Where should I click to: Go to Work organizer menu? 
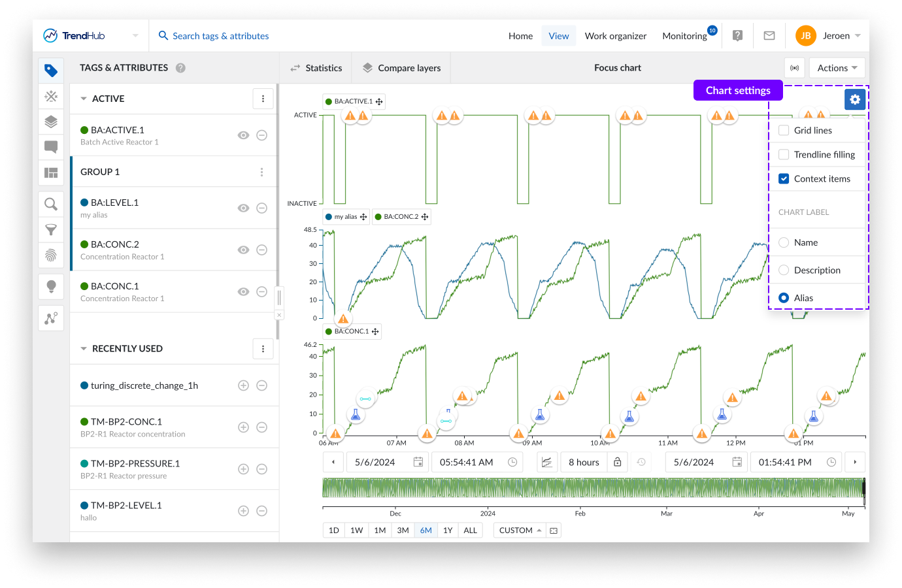click(x=615, y=36)
